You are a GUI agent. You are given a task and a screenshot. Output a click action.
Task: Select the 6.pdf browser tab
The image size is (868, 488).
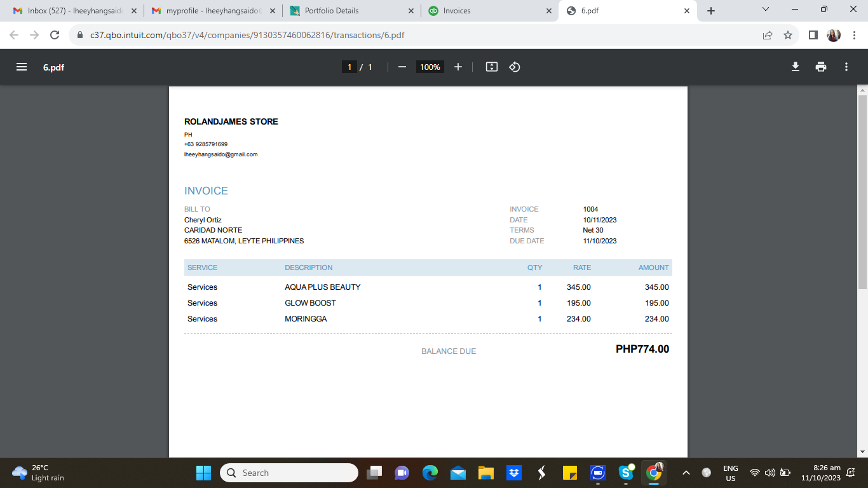(628, 11)
